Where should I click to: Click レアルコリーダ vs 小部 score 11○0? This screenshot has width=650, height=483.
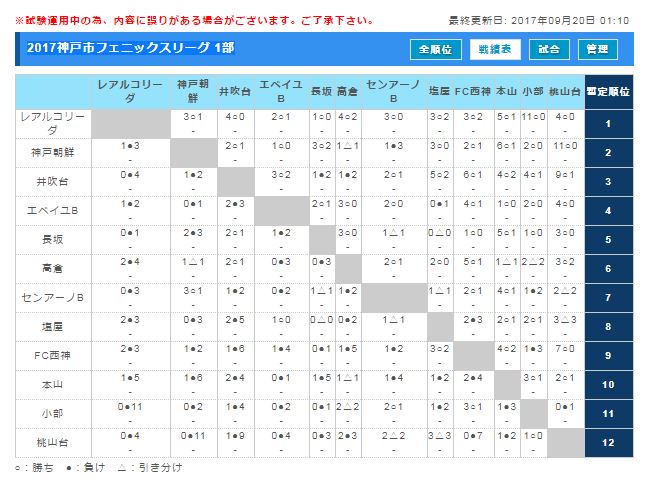(534, 117)
